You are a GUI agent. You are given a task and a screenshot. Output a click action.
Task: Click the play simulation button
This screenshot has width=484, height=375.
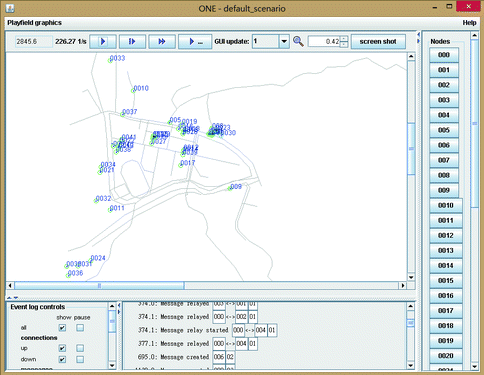pyautogui.click(x=103, y=42)
